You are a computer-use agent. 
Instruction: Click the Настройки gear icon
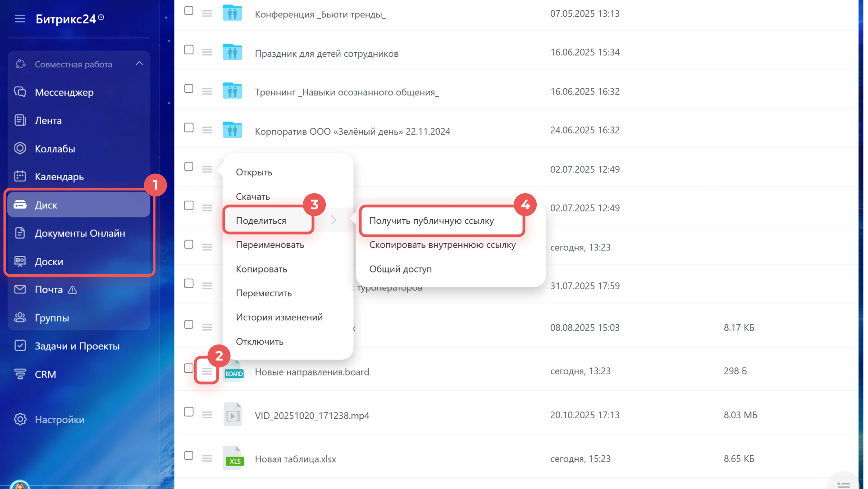pyautogui.click(x=20, y=420)
